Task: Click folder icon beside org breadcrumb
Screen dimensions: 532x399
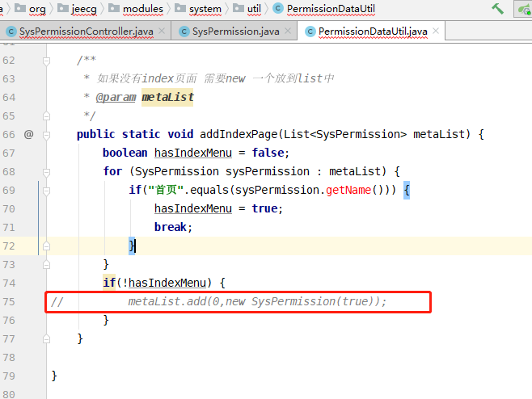Action: (20, 8)
